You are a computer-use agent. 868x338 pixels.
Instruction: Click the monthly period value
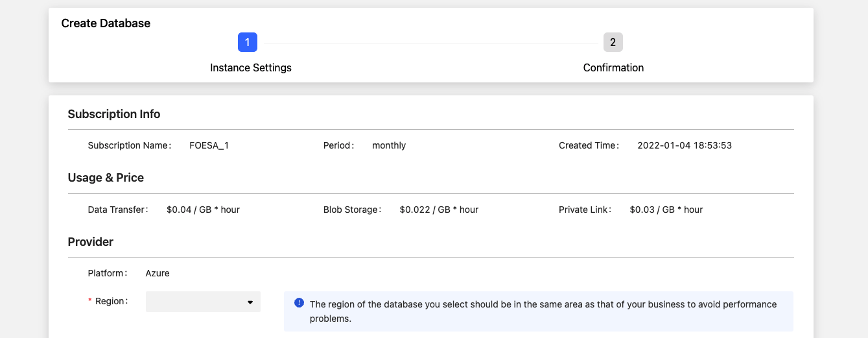(x=389, y=145)
